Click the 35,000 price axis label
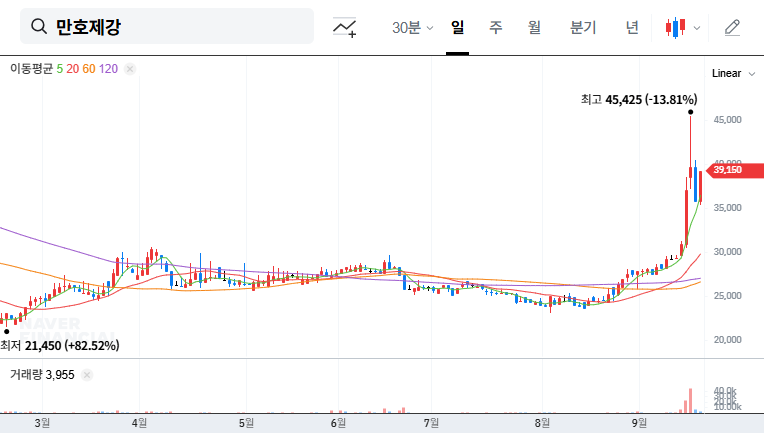The image size is (764, 433). [x=727, y=208]
